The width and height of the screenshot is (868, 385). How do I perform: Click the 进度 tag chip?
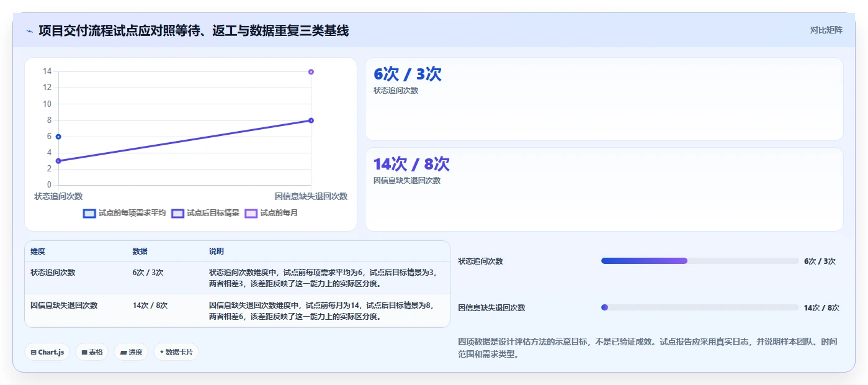pos(131,352)
